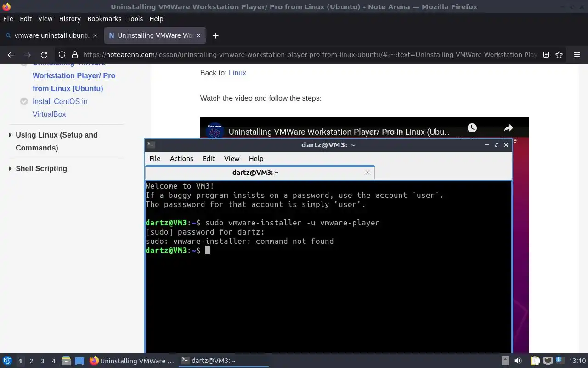Open a new Firefox tab
The image size is (588, 368).
215,35
